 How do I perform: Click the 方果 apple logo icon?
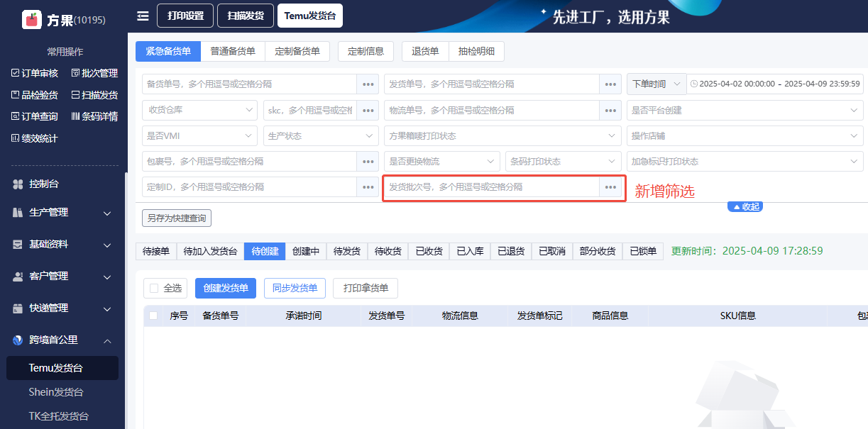coord(31,19)
